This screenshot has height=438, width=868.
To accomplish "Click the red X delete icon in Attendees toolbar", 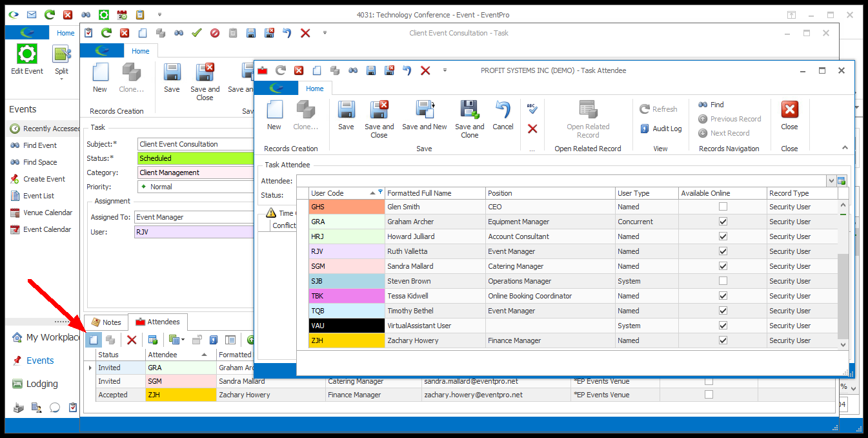I will 132,339.
